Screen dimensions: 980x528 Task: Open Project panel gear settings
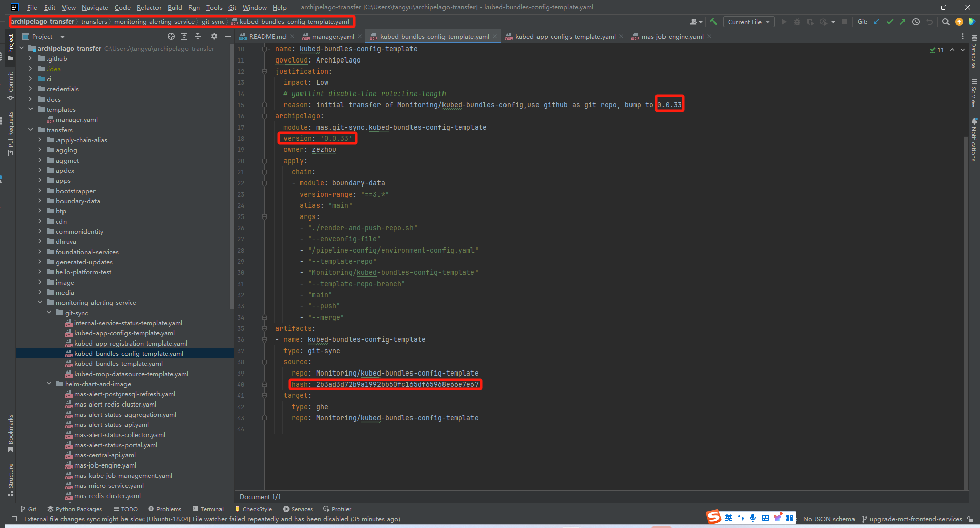[214, 36]
